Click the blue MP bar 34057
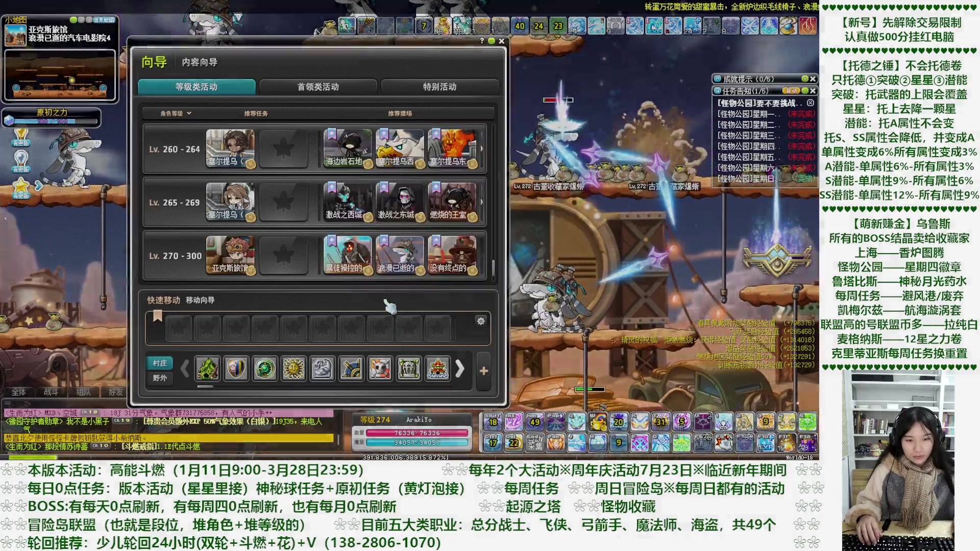This screenshot has width=980, height=551. [x=417, y=442]
